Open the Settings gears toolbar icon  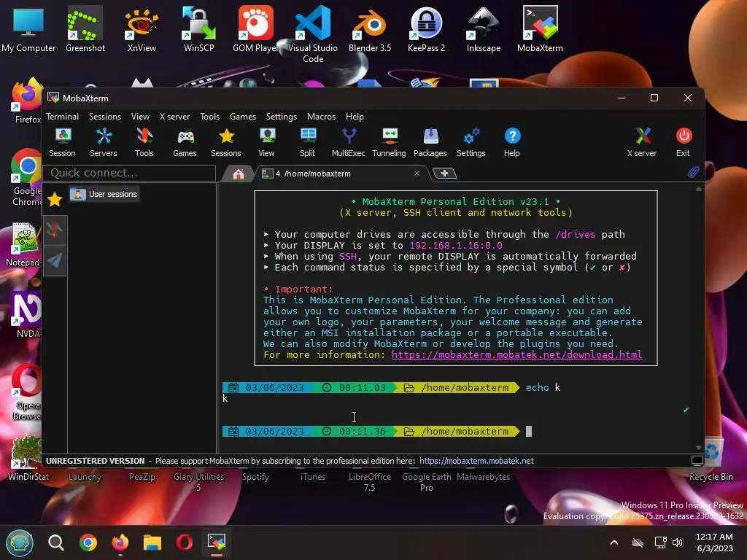pos(471,142)
